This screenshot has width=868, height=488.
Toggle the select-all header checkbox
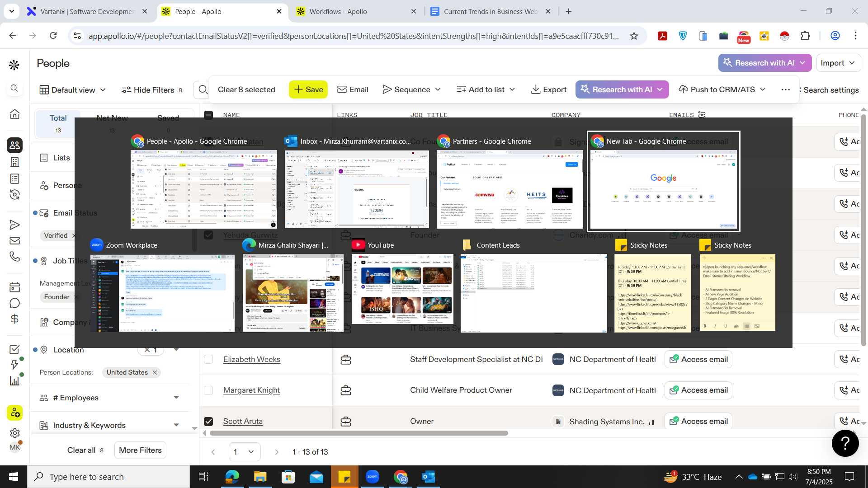tap(208, 115)
